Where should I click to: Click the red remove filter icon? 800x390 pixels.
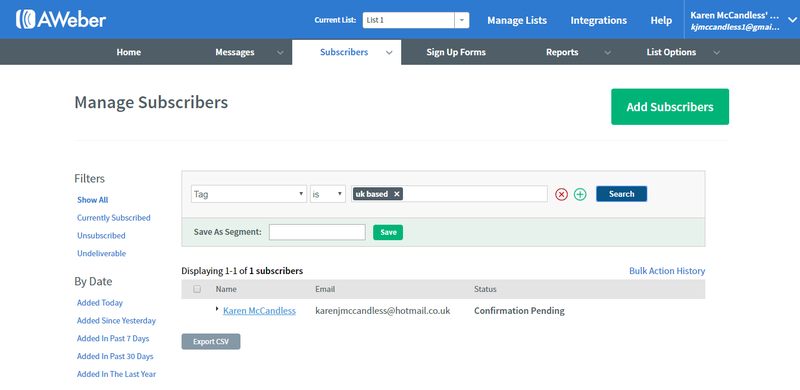click(561, 194)
